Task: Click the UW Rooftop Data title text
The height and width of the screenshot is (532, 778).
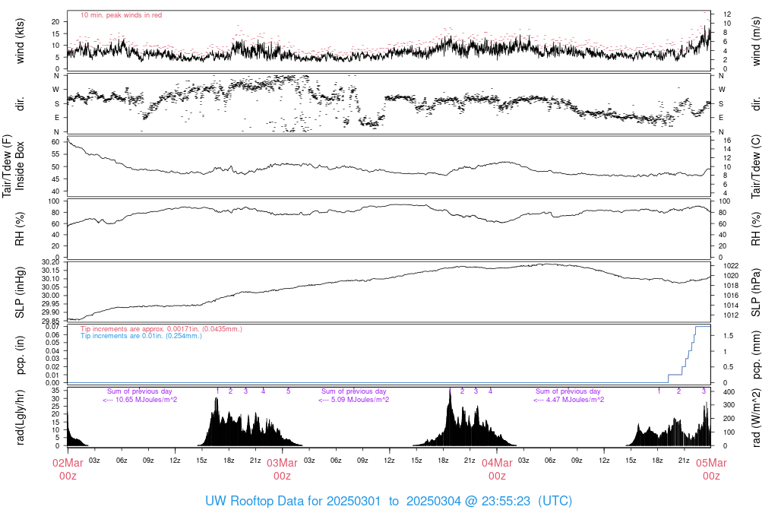Action: (388, 502)
